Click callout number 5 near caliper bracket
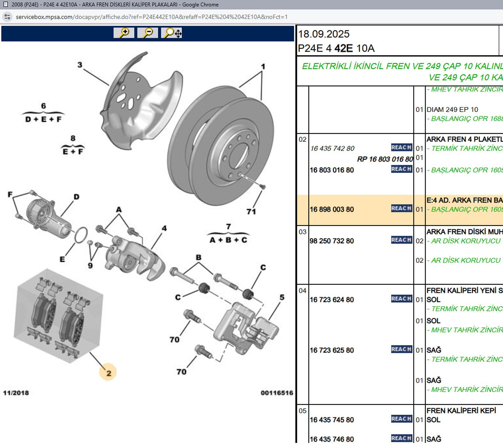Screen dimensions: 503x448 point(282,297)
